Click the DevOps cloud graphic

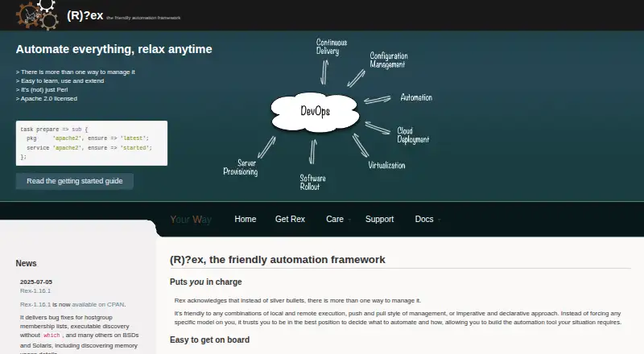(x=315, y=112)
